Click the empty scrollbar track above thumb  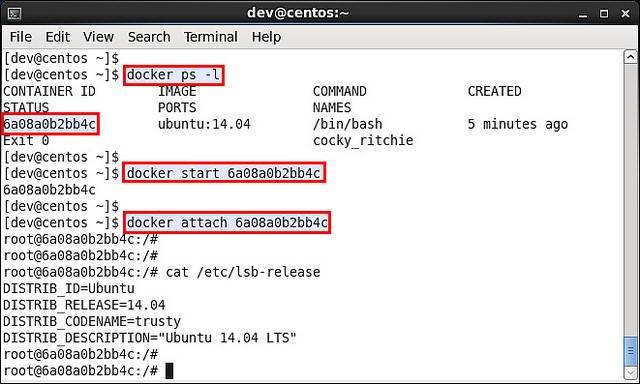pos(631,200)
